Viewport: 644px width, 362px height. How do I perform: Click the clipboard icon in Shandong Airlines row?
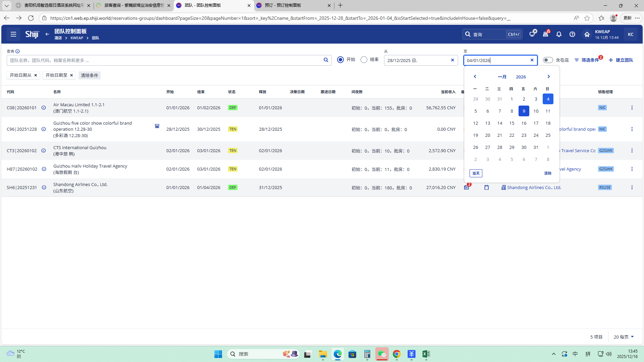[486, 187]
